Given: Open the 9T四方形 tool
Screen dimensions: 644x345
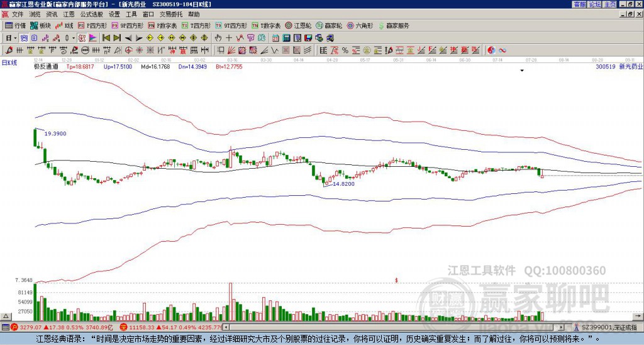Looking at the screenshot, I should (x=231, y=25).
